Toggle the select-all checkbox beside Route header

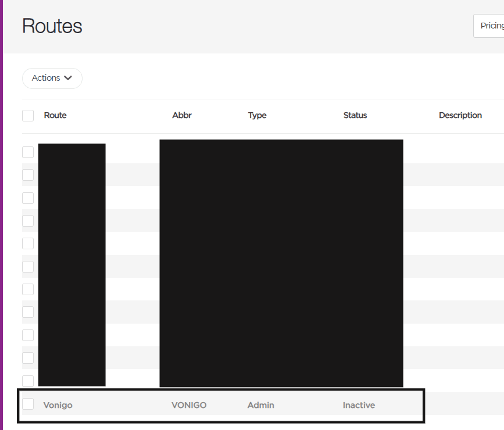pos(28,116)
